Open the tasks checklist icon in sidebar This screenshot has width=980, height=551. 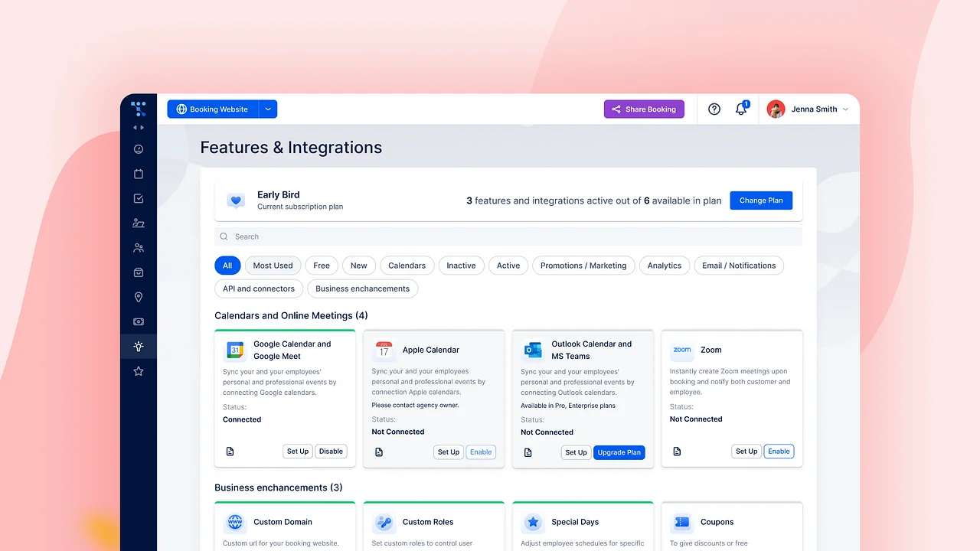[139, 197]
